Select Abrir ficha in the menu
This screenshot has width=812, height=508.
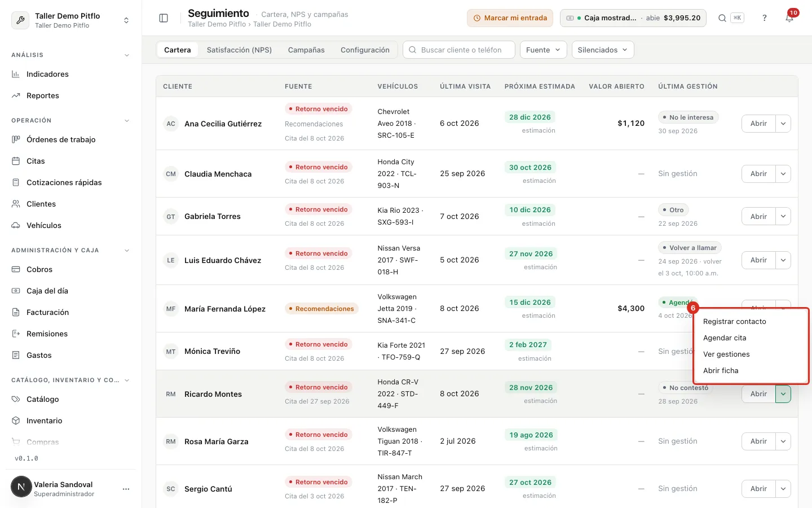click(x=751, y=371)
